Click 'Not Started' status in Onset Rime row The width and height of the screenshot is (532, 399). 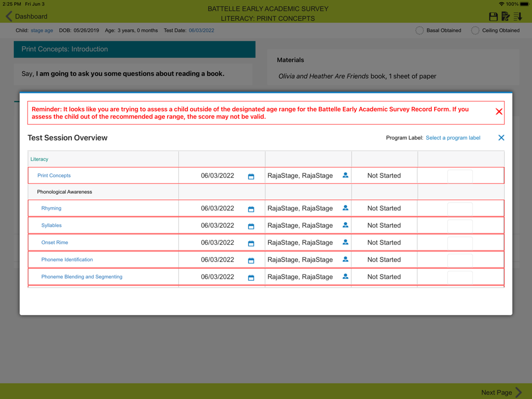pos(384,243)
